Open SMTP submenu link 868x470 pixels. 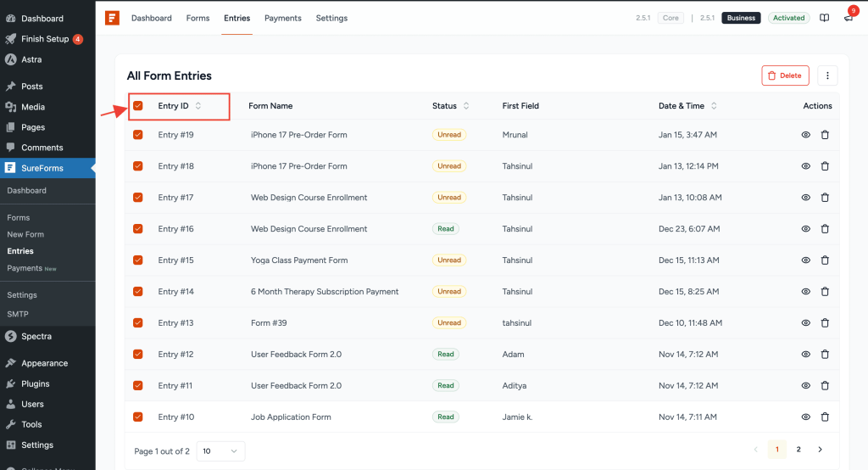18,314
